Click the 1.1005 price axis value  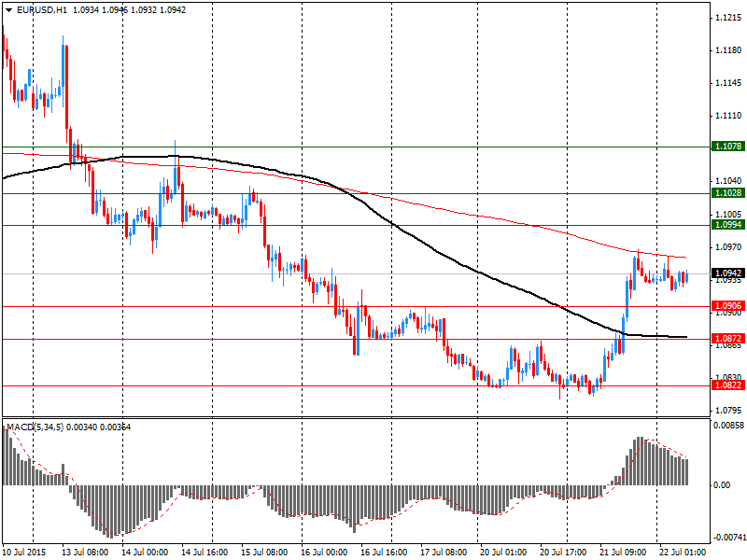pyautogui.click(x=728, y=214)
